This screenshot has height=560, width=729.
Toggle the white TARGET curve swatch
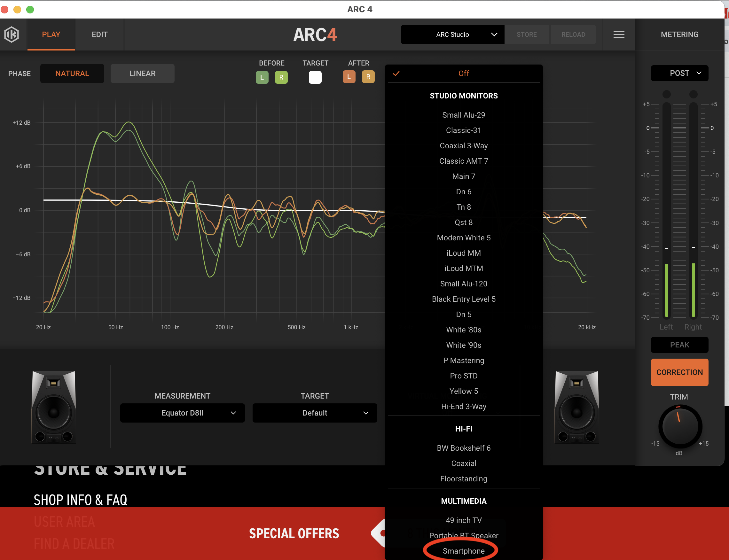(x=315, y=77)
